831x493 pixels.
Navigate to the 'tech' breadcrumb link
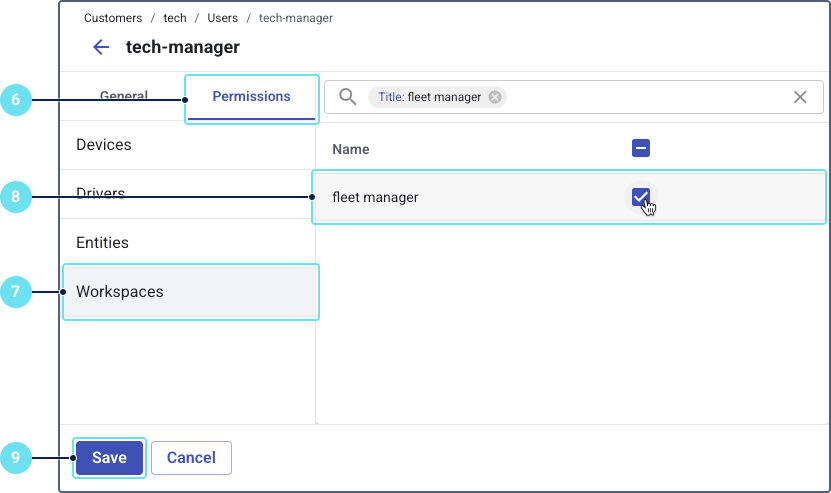pos(175,18)
